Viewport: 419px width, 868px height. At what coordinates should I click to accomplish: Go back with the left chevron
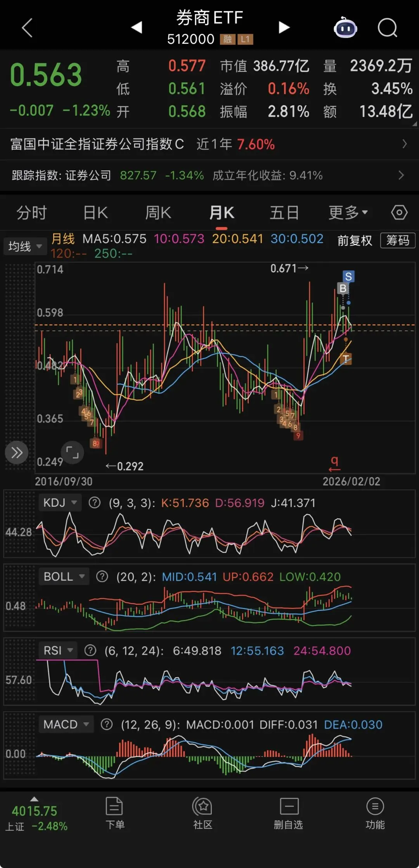coord(27,28)
